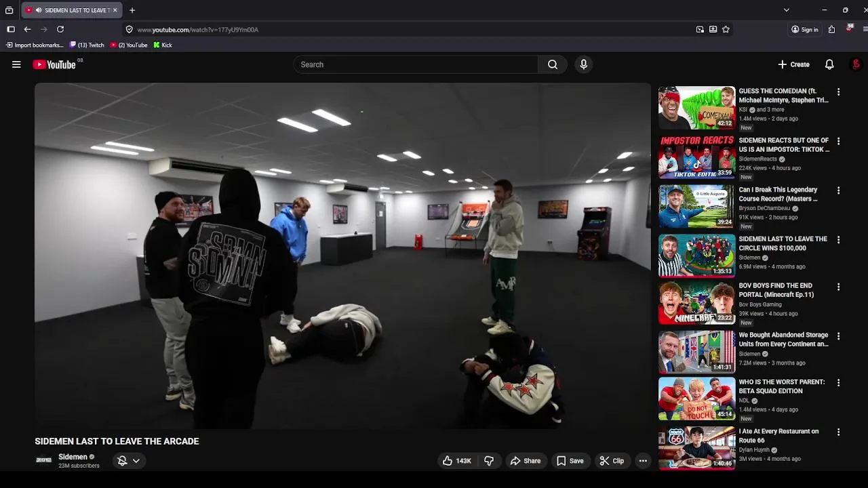This screenshot has height=488, width=868.
Task: Click the search magnifier button
Action: pos(553,64)
